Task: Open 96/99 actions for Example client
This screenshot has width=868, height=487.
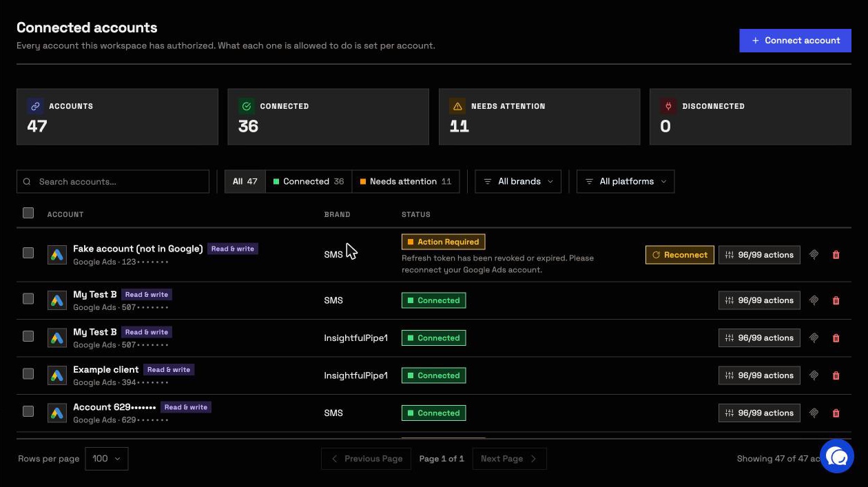Action: (759, 375)
